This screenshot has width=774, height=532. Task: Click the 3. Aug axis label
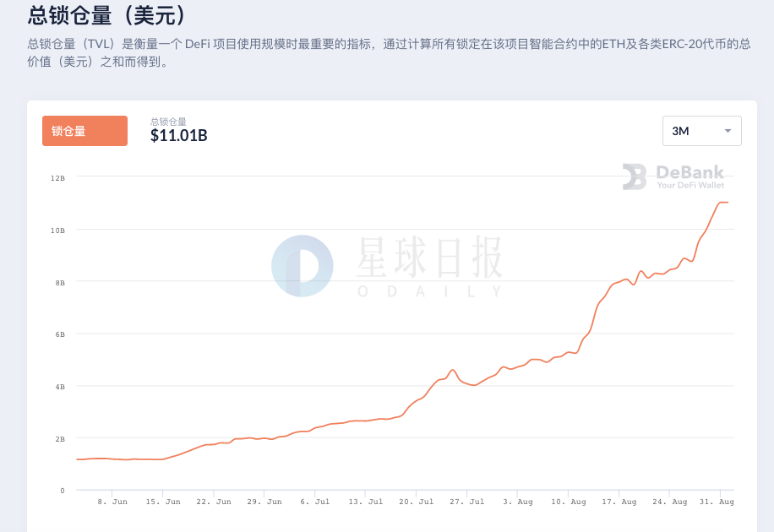[518, 502]
